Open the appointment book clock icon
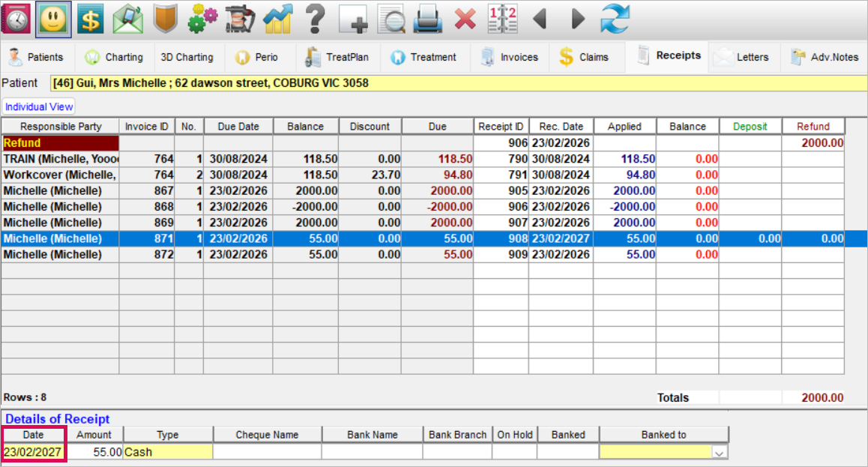Screen dimensions: 868x467 [x=16, y=19]
